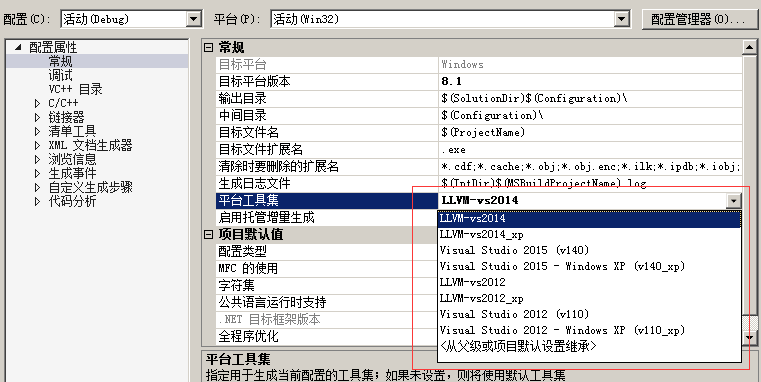
Task: Choose LLVM-vs2012_xp from the toolset list
Action: tap(589, 299)
